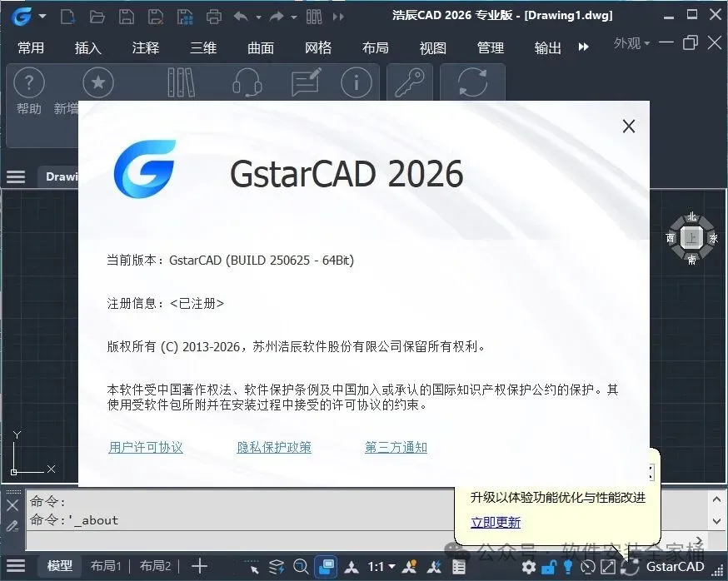Image resolution: width=728 pixels, height=581 pixels.
Task: Open the 隐私保护政策 link
Action: (x=274, y=447)
